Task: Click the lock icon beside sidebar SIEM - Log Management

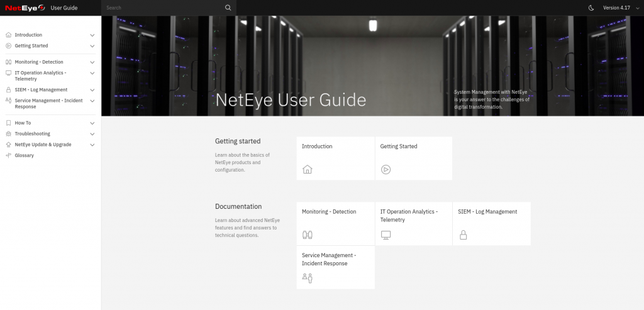Action: click(x=9, y=89)
